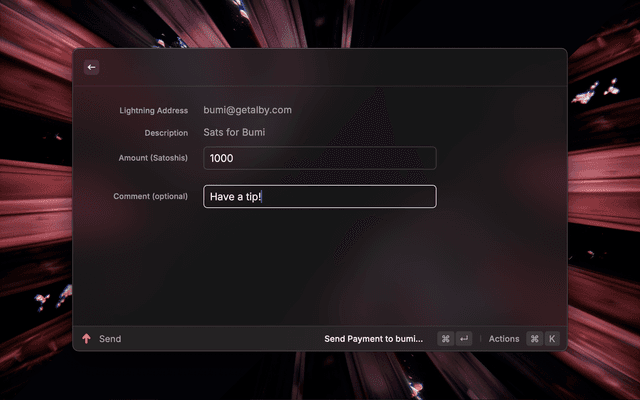Click the Sats for Bumi description text
This screenshot has width=640, height=400.
pyautogui.click(x=234, y=133)
